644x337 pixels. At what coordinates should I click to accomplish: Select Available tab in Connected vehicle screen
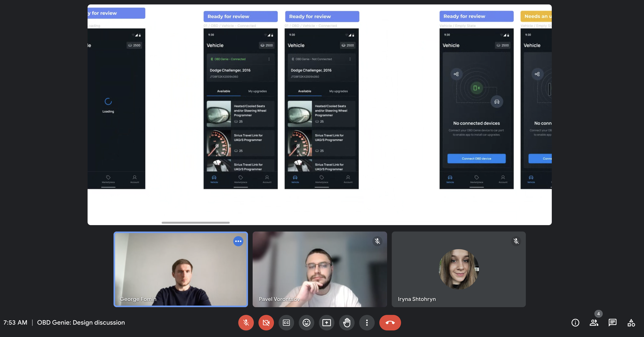pyautogui.click(x=224, y=91)
